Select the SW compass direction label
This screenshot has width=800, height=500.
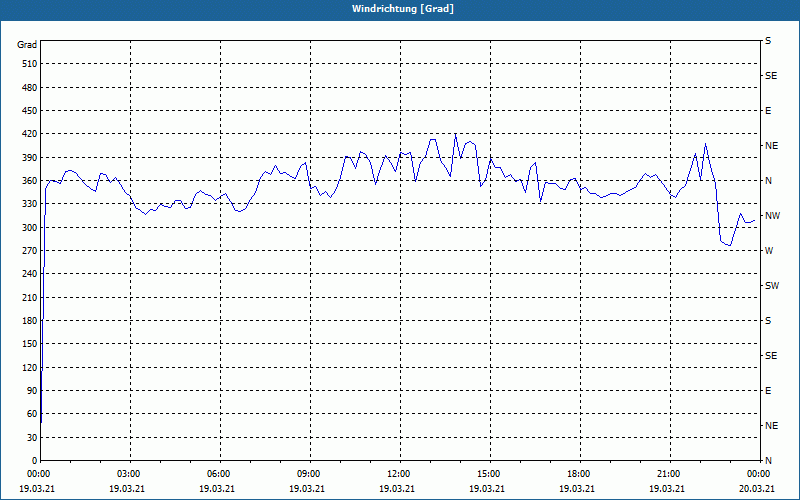tap(772, 286)
